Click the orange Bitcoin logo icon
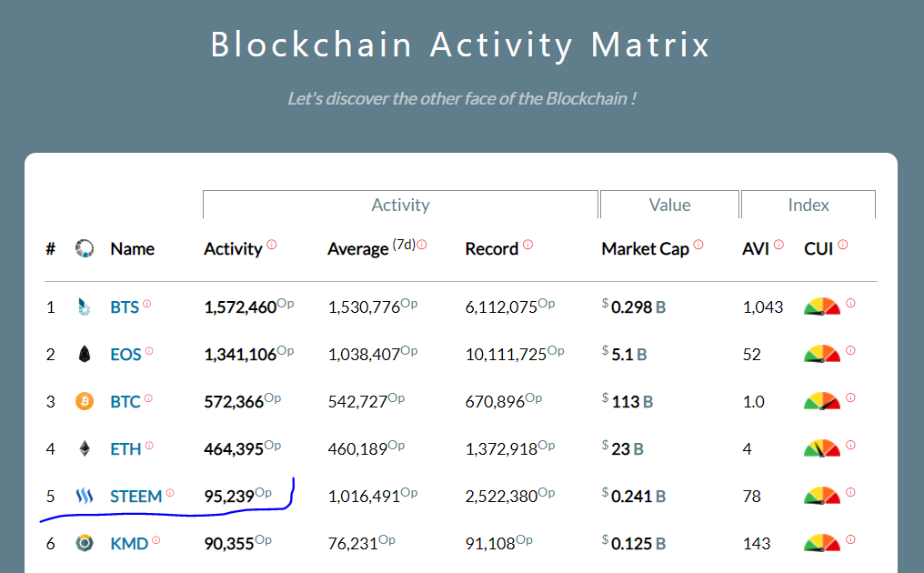The height and width of the screenshot is (573, 924). pos(85,401)
